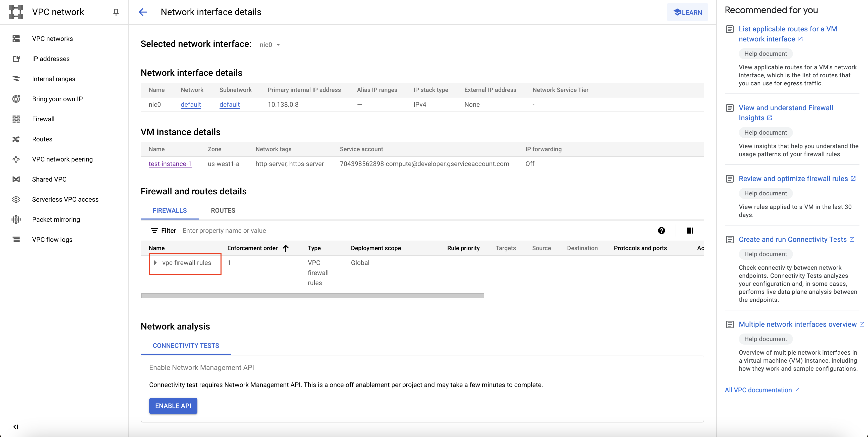Open the Firewall brick icon

(16, 119)
